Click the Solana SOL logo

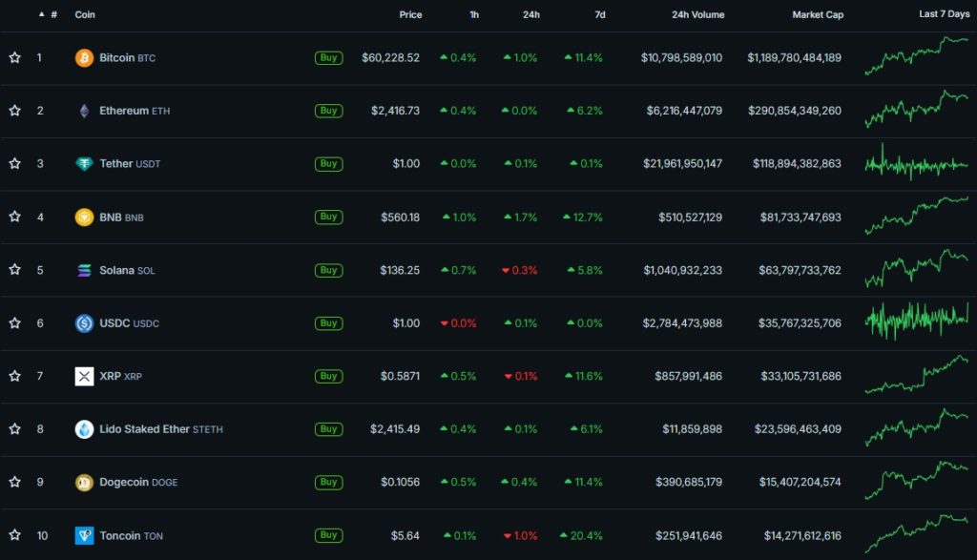[x=84, y=270]
